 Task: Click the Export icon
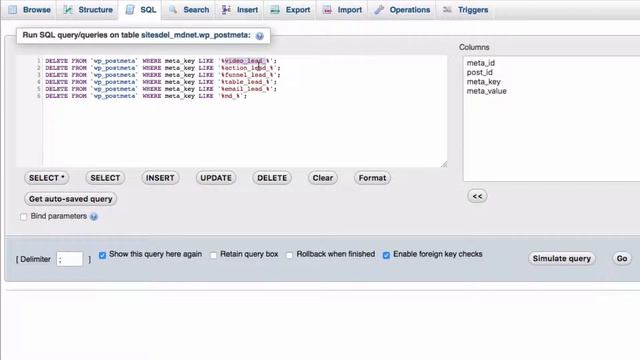coord(275,9)
